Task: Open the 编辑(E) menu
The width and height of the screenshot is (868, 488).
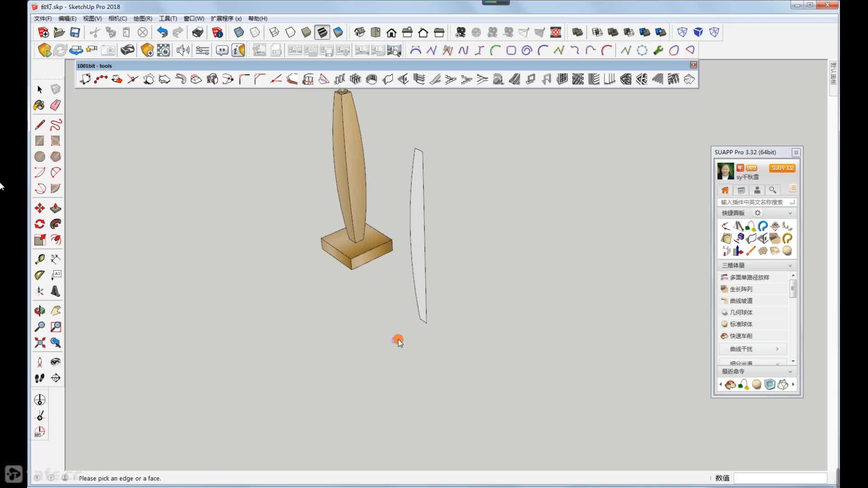Action: coord(67,19)
